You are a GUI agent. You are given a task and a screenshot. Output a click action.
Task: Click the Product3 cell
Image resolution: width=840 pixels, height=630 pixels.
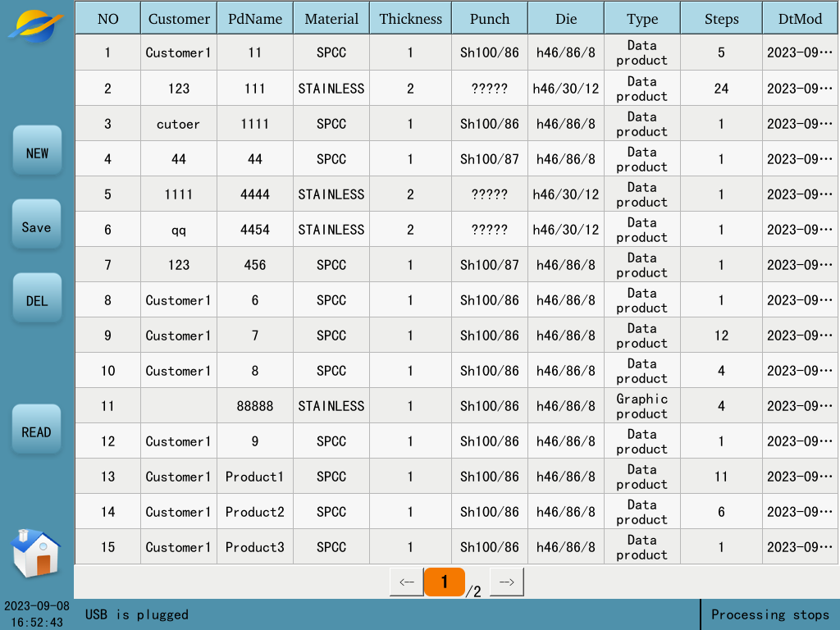tap(255, 547)
